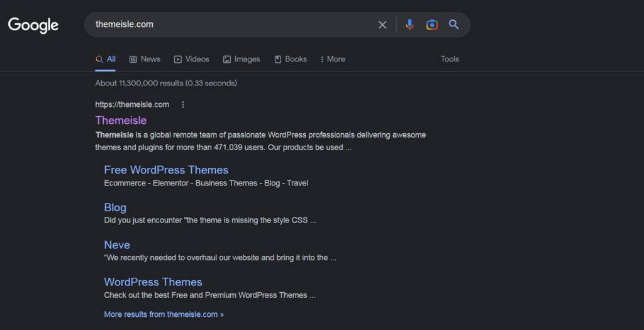The image size is (644, 330).
Task: Click the results count text 'About 11,300,000 results'
Action: tap(139, 83)
